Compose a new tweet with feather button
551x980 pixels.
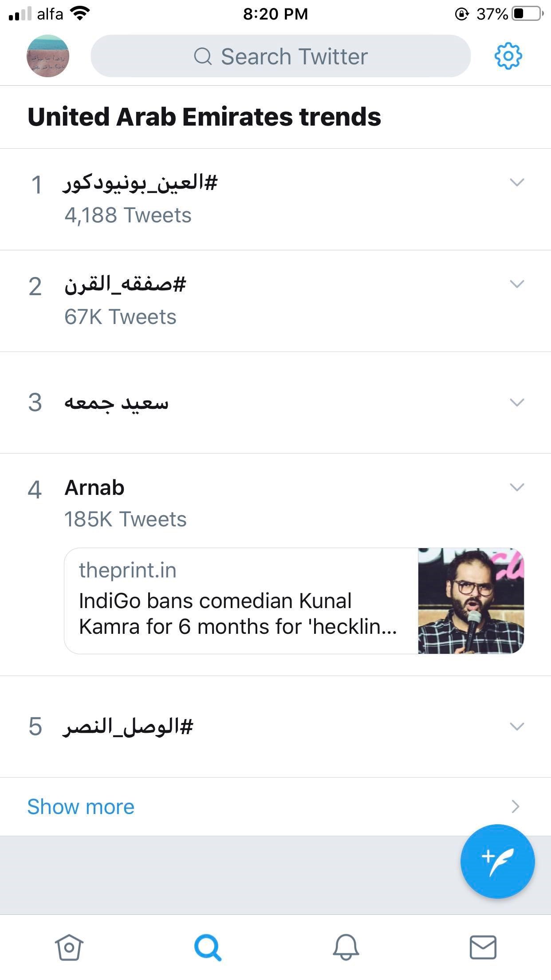pos(497,861)
